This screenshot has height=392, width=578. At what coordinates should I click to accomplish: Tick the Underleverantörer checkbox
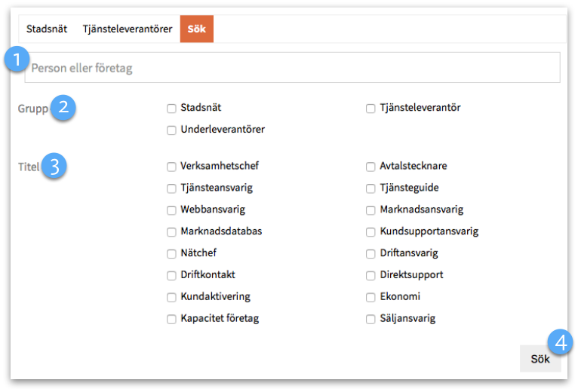[171, 130]
